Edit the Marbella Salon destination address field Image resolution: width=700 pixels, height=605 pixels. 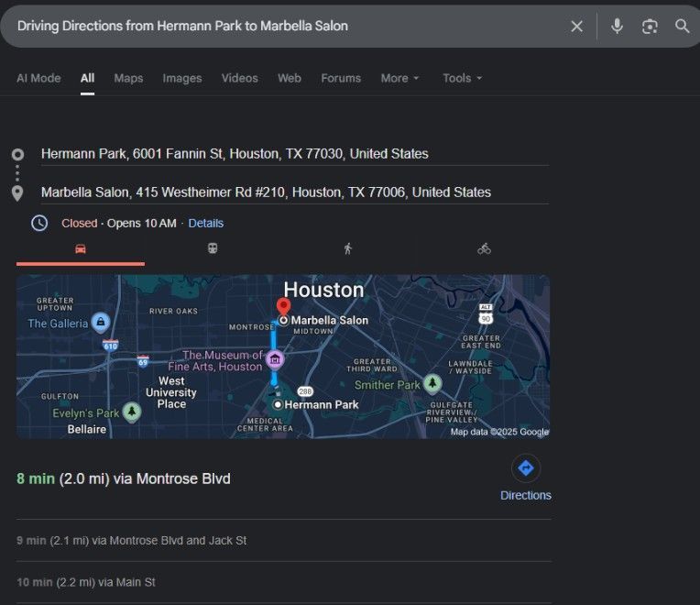point(295,192)
